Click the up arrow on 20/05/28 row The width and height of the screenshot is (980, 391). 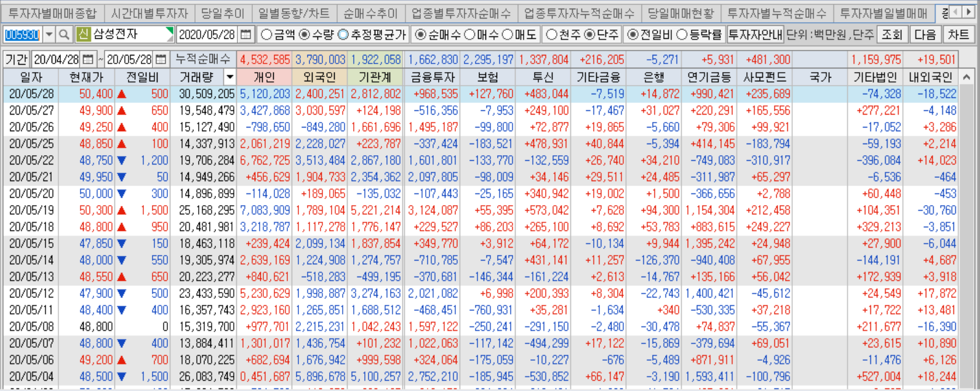click(x=122, y=94)
